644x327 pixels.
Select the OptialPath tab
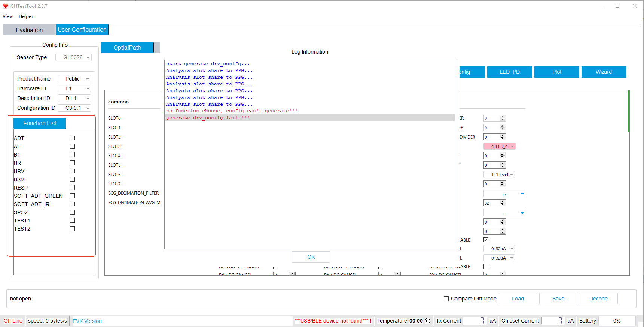[127, 48]
